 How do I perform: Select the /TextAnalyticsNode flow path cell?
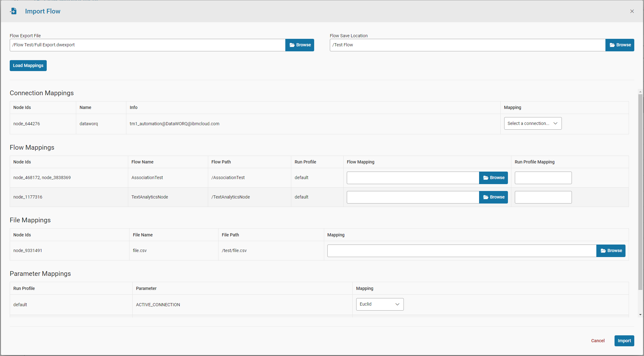pyautogui.click(x=250, y=197)
